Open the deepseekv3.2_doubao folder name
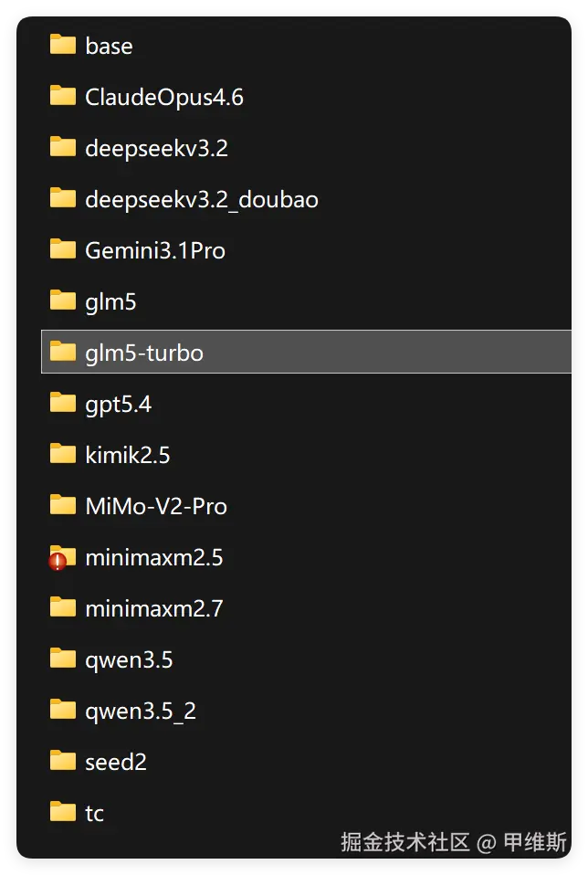This screenshot has height=875, width=588. click(202, 199)
